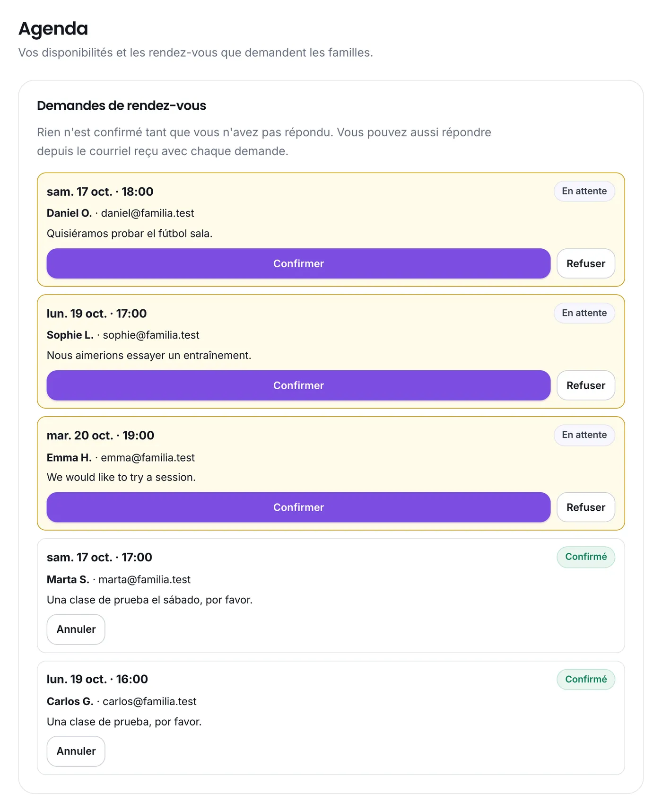This screenshot has height=812, width=662.
Task: Click the daniel@familia.test email address
Action: tap(148, 213)
